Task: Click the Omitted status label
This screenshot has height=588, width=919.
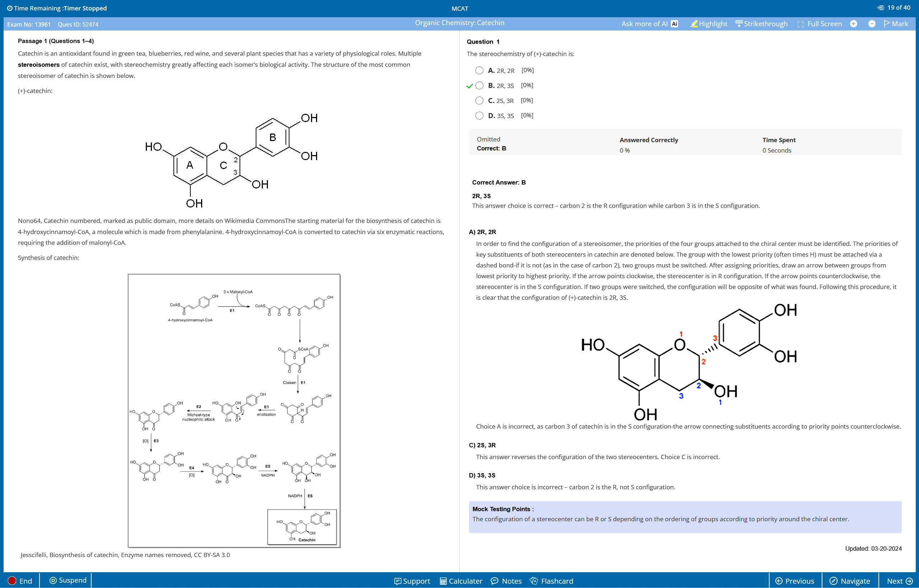Action: pos(488,139)
